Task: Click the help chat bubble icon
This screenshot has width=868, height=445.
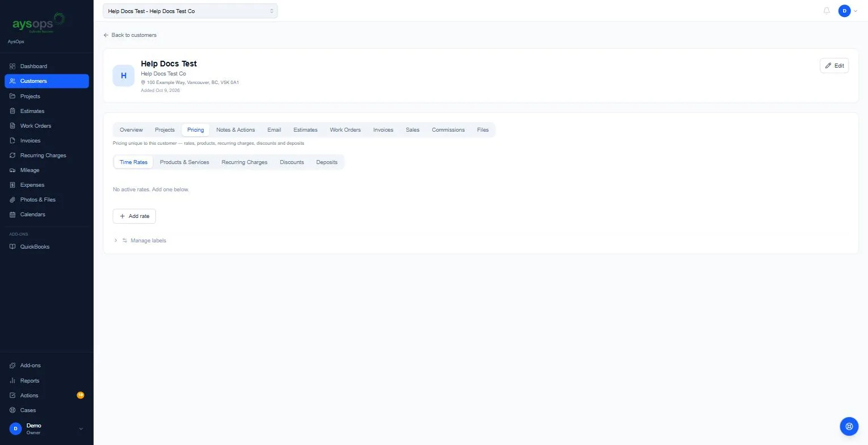Action: click(x=849, y=426)
